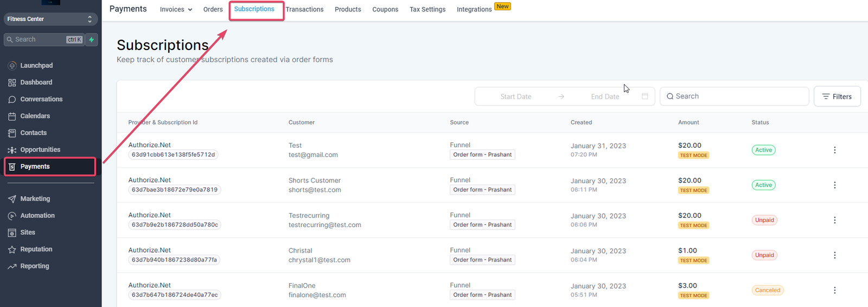Open Calendars using the calendar icon
The width and height of the screenshot is (868, 307).
[12, 116]
